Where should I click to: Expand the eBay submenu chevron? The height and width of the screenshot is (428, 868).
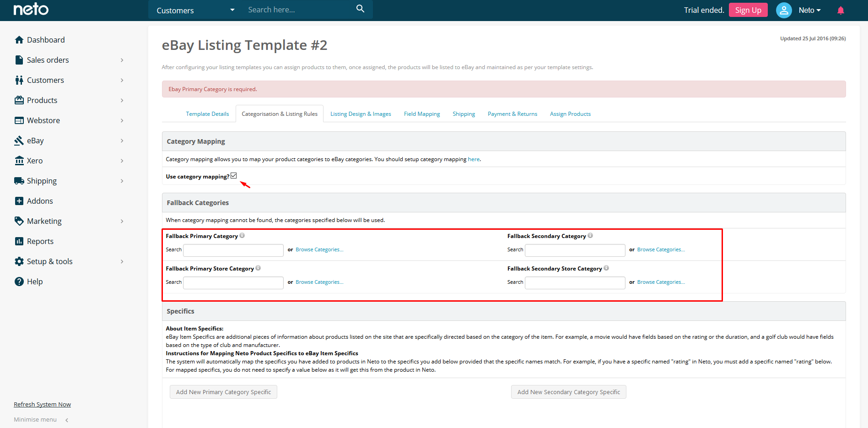coord(122,141)
